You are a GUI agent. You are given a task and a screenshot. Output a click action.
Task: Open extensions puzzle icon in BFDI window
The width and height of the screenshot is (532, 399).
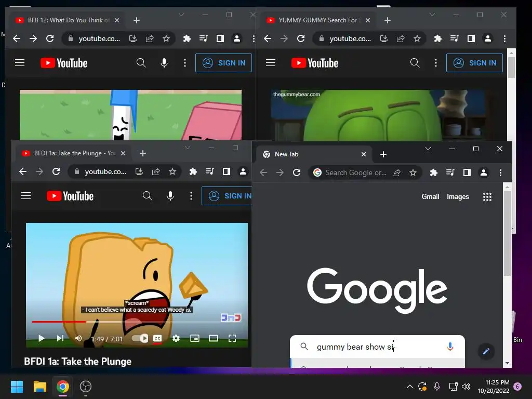[193, 171]
